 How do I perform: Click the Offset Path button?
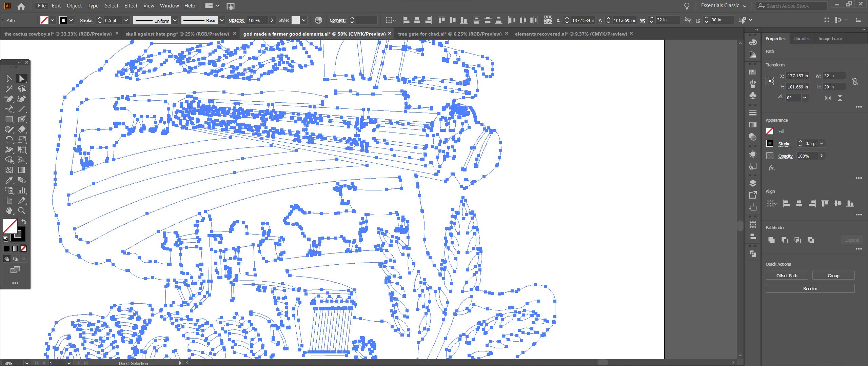tap(786, 275)
